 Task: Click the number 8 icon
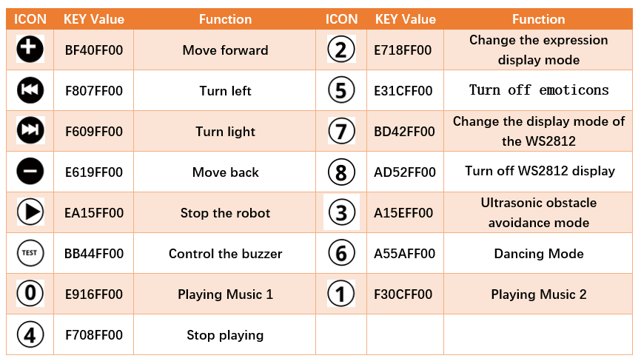pos(341,172)
